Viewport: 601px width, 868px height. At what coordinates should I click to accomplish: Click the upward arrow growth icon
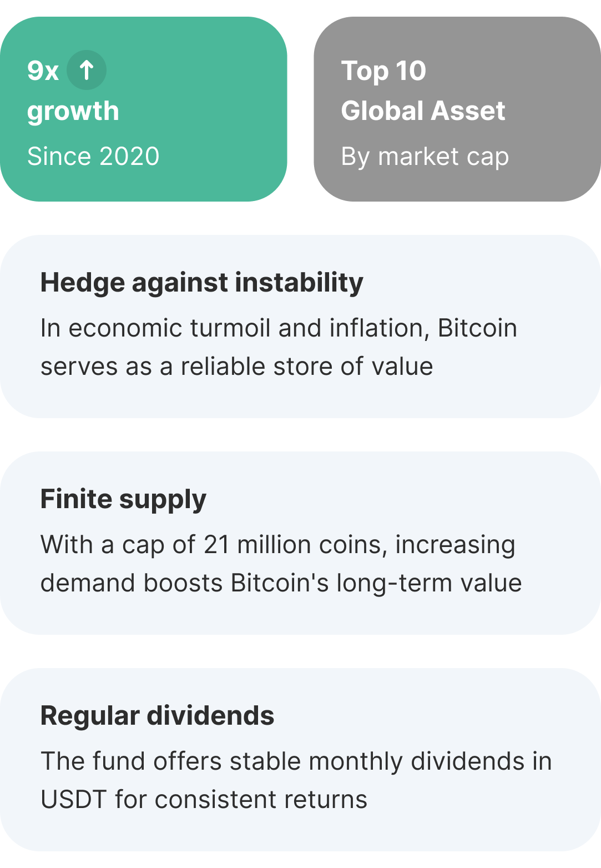pyautogui.click(x=86, y=71)
